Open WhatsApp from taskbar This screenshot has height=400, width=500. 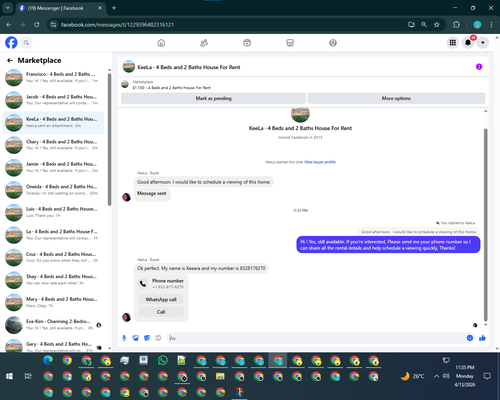163,360
